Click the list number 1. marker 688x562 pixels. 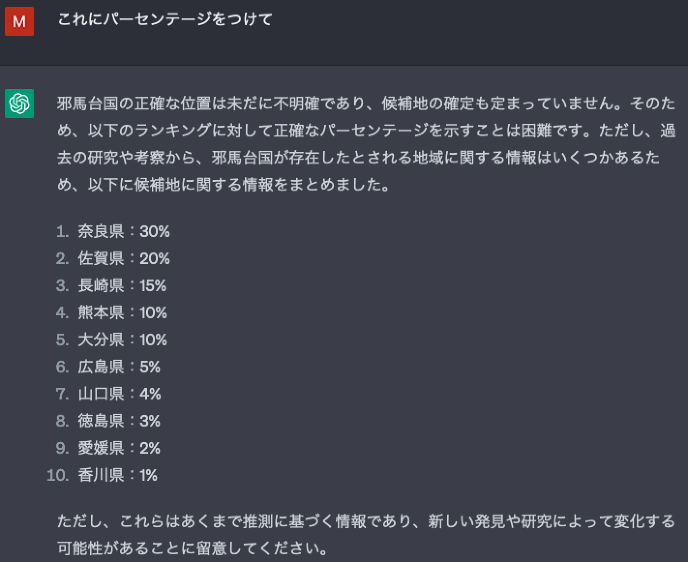pos(62,231)
